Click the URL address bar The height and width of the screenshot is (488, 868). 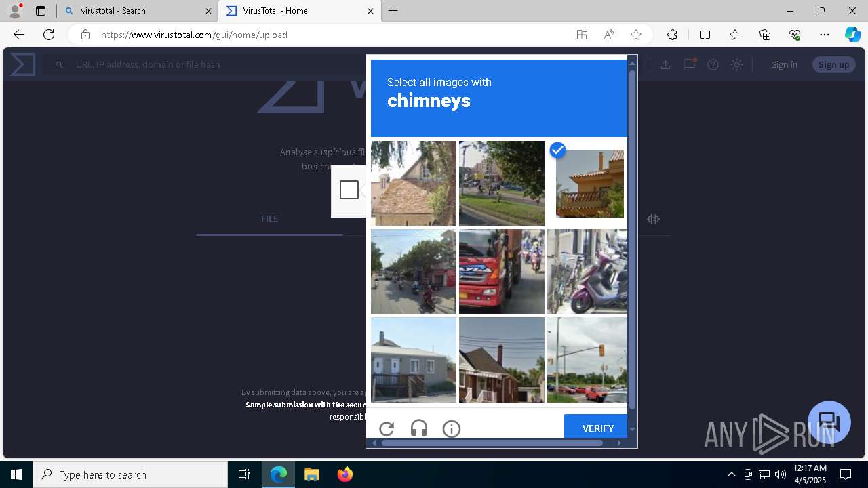pos(332,35)
